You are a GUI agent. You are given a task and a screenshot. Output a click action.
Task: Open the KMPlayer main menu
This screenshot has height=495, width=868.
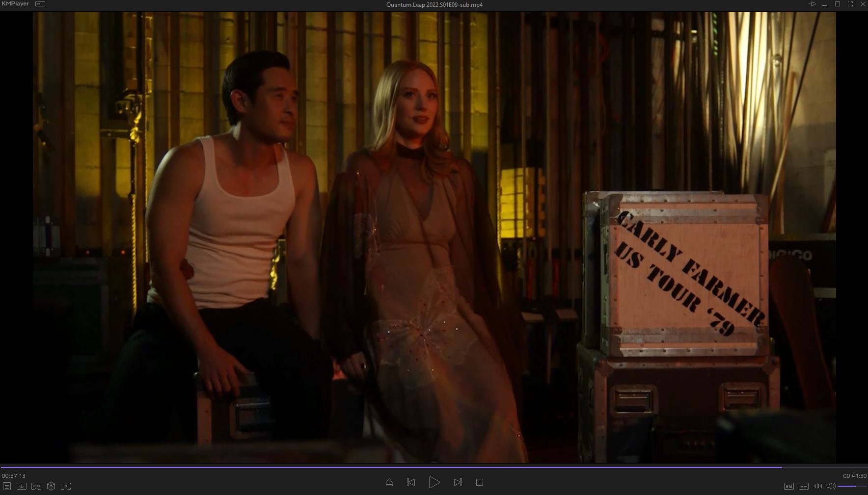15,4
